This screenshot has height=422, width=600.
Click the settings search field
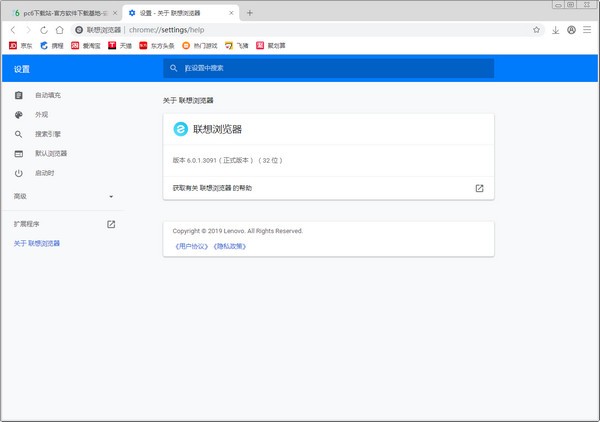328,68
